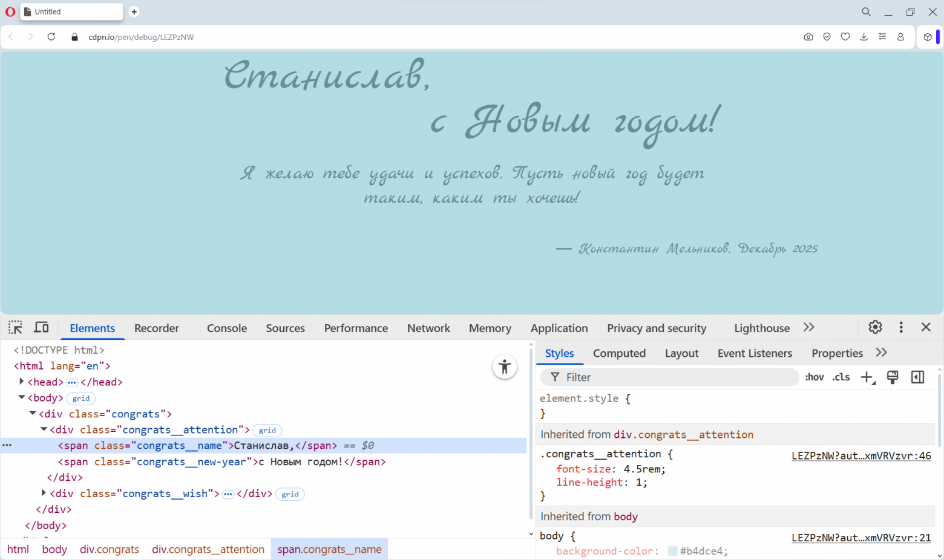Open the browser snapshot camera icon

pyautogui.click(x=808, y=37)
